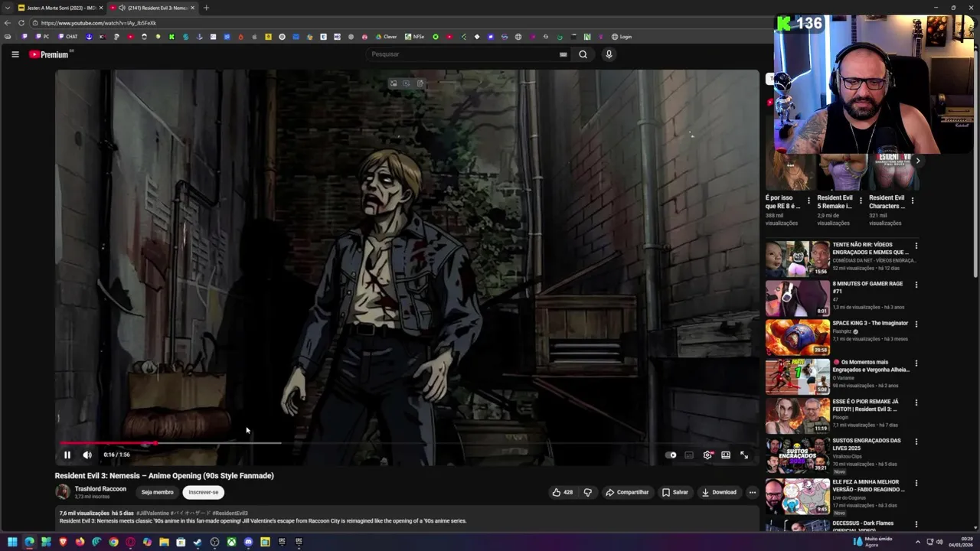Launch Brave from the taskbar
Image resolution: width=980 pixels, height=551 pixels.
click(63, 543)
